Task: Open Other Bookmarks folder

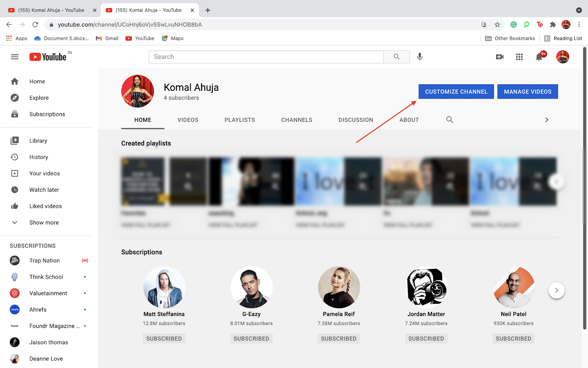Action: click(x=510, y=38)
